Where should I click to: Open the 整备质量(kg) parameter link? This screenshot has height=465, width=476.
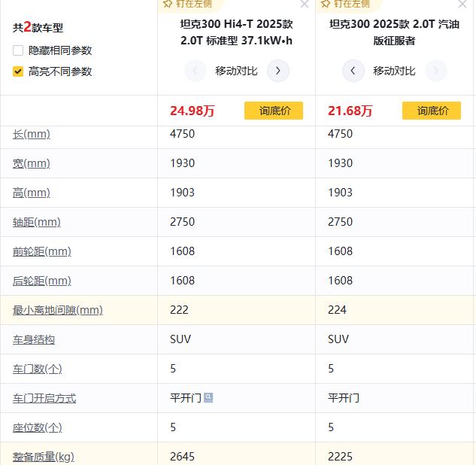44,457
